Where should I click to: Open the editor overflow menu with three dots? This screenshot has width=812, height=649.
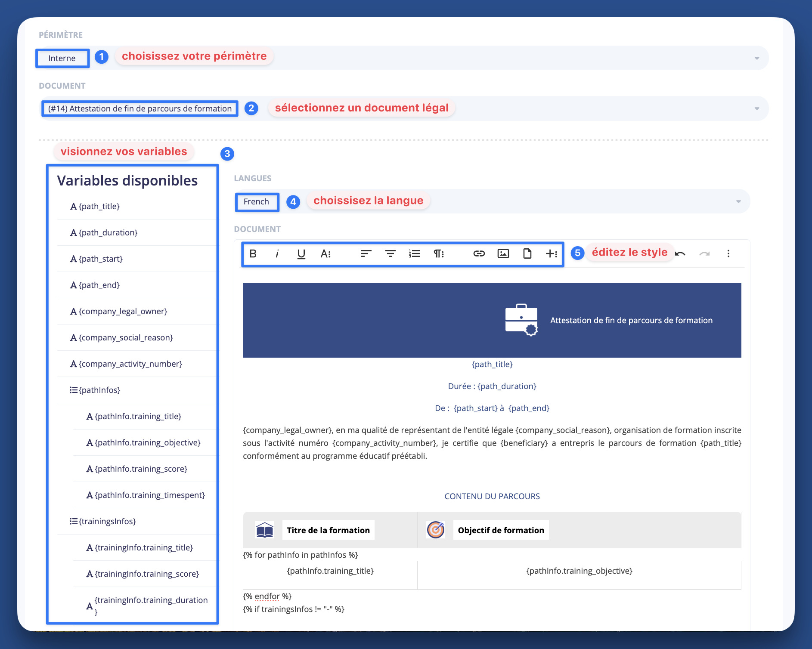point(728,253)
